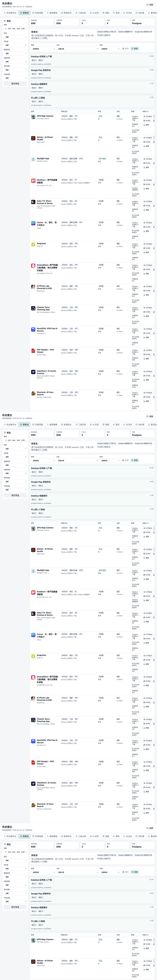Click Snapchat app icon in top page copy

click(33, 245)
